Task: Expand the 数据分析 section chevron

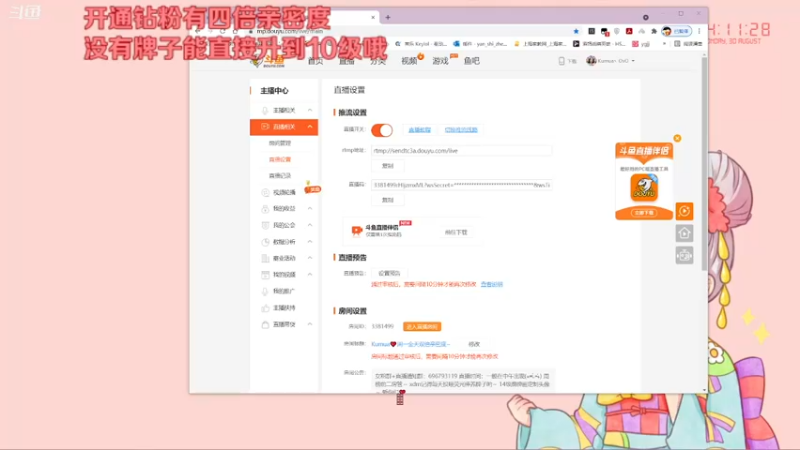Action: tap(310, 242)
